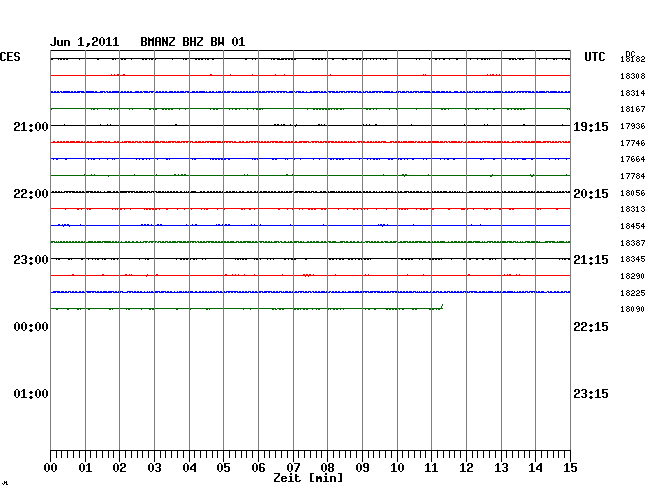Select minute tick label 14
The width and height of the screenshot is (650, 494).
click(535, 468)
